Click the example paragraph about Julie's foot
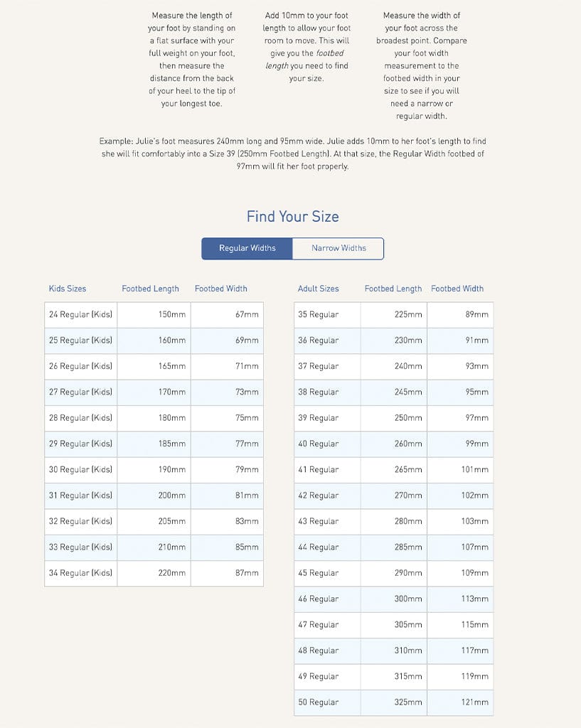581x728 pixels. [292, 154]
